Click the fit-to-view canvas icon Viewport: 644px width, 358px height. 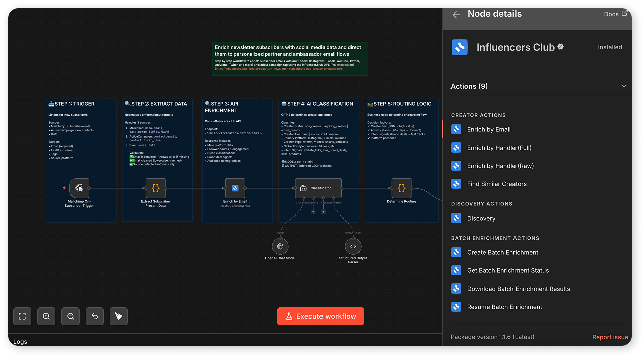22,316
